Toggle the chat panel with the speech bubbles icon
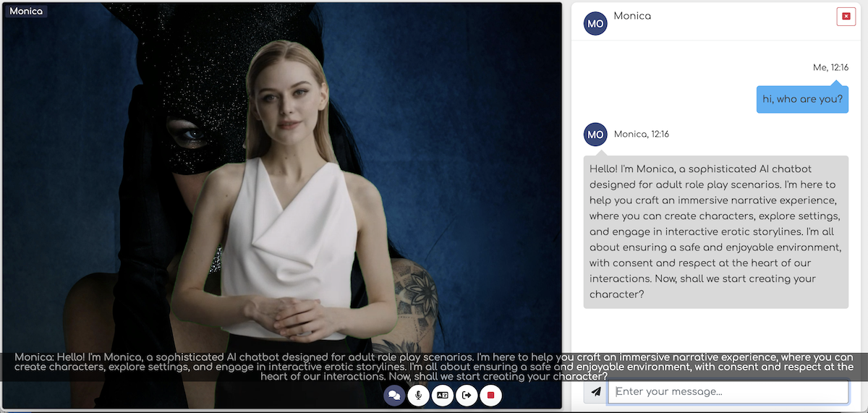Screen dimensions: 868x413 click(x=394, y=395)
